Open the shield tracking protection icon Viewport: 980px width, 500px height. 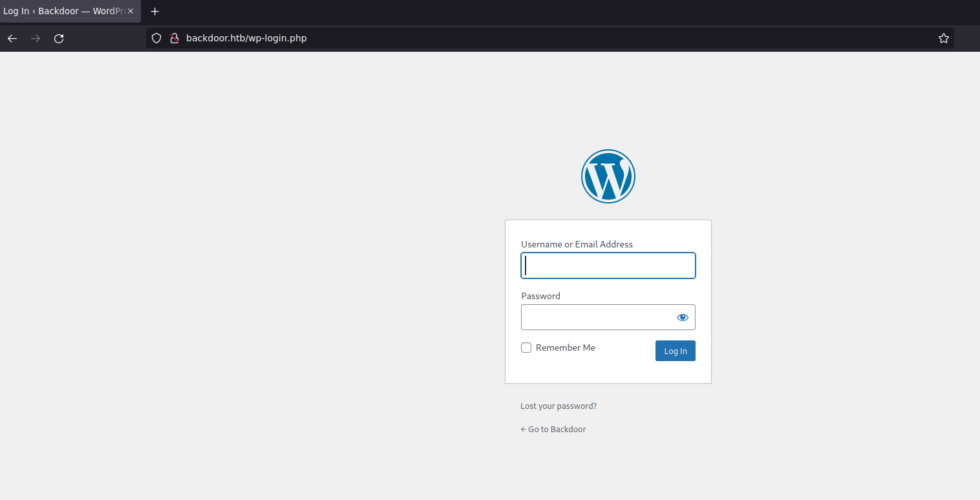click(x=156, y=38)
